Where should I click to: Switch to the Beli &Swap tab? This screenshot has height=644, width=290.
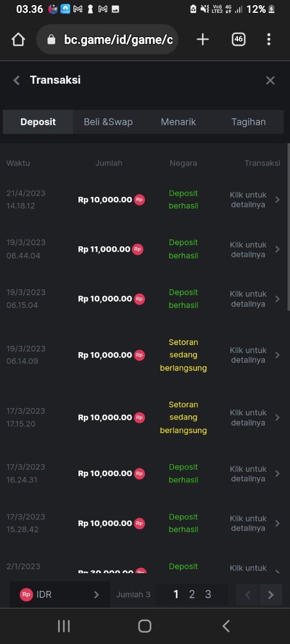pyautogui.click(x=108, y=122)
